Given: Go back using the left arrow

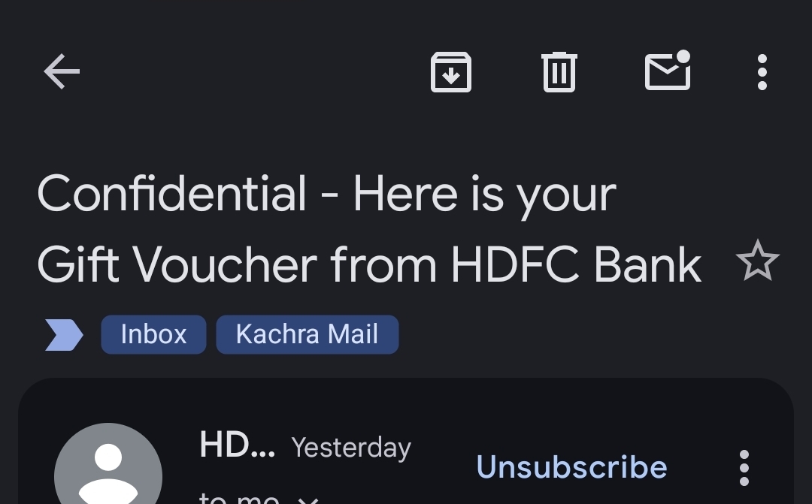Looking at the screenshot, I should (x=62, y=71).
